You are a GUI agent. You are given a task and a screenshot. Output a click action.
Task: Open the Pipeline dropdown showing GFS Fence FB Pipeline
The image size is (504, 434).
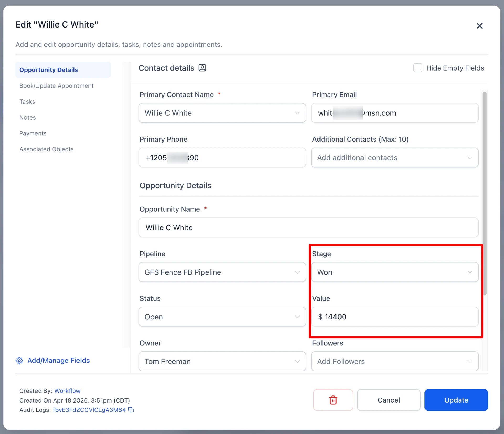[222, 272]
